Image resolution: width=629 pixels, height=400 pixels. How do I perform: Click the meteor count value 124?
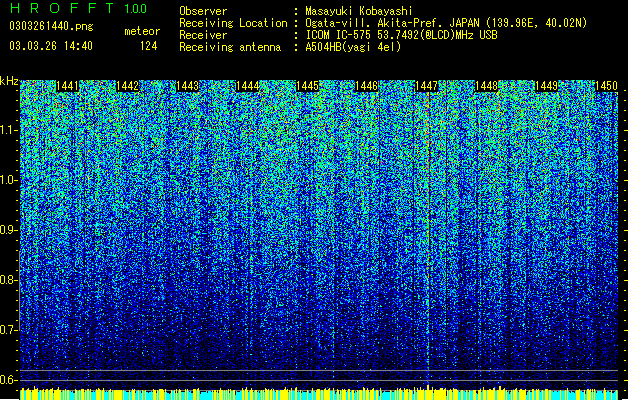pyautogui.click(x=148, y=46)
